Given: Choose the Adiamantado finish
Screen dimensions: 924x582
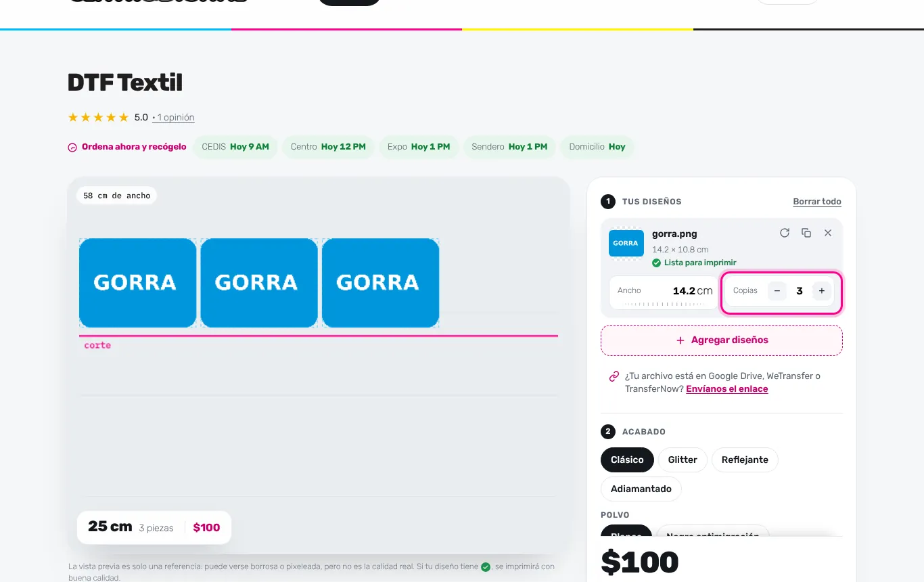Looking at the screenshot, I should tap(641, 489).
